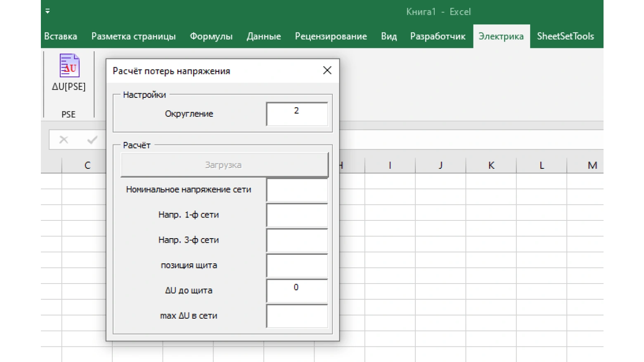Image resolution: width=644 pixels, height=362 pixels.
Task: Select column C header
Action: coord(87,165)
